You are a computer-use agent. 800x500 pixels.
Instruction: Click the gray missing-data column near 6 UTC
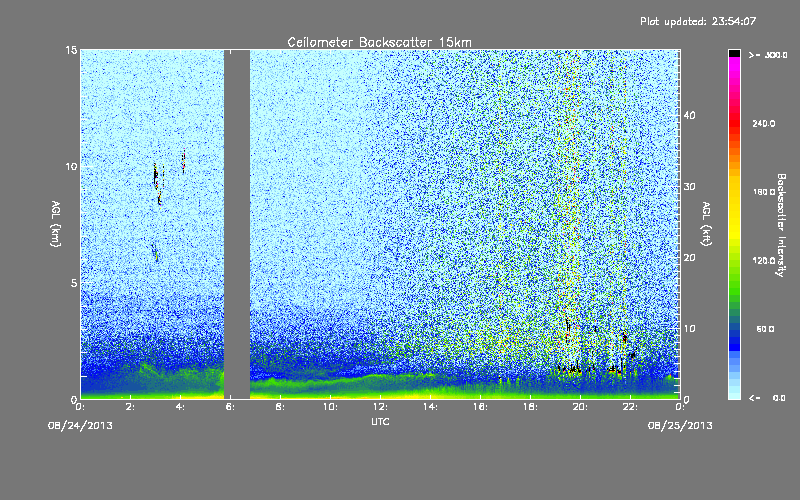pos(237,224)
